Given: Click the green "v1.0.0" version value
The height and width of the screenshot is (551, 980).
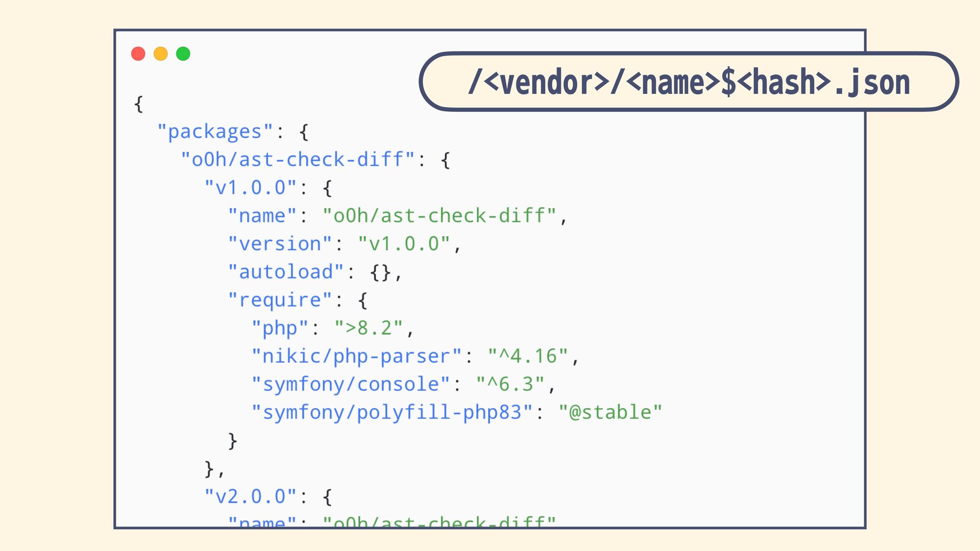Looking at the screenshot, I should (x=404, y=243).
